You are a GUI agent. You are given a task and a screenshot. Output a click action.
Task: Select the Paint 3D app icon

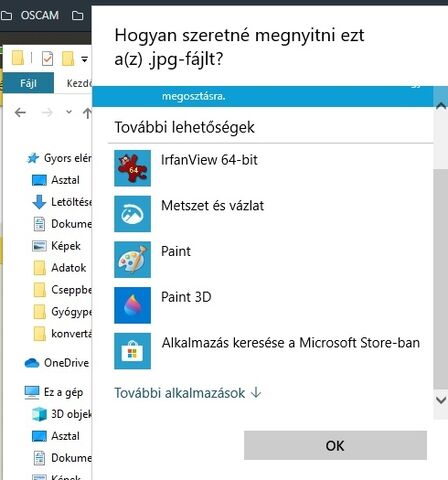pyautogui.click(x=132, y=305)
